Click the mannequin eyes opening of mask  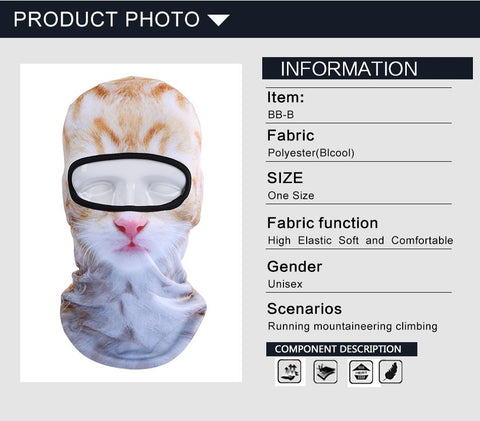(x=130, y=182)
